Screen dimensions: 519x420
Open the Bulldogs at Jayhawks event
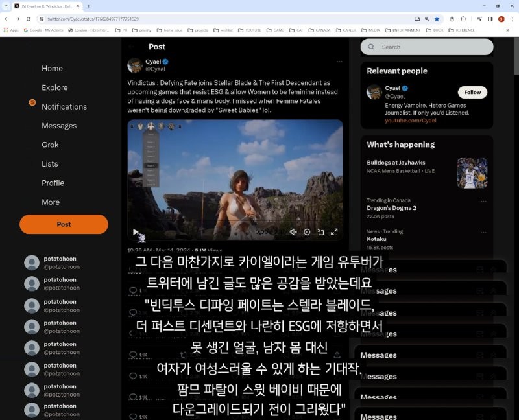click(x=396, y=163)
